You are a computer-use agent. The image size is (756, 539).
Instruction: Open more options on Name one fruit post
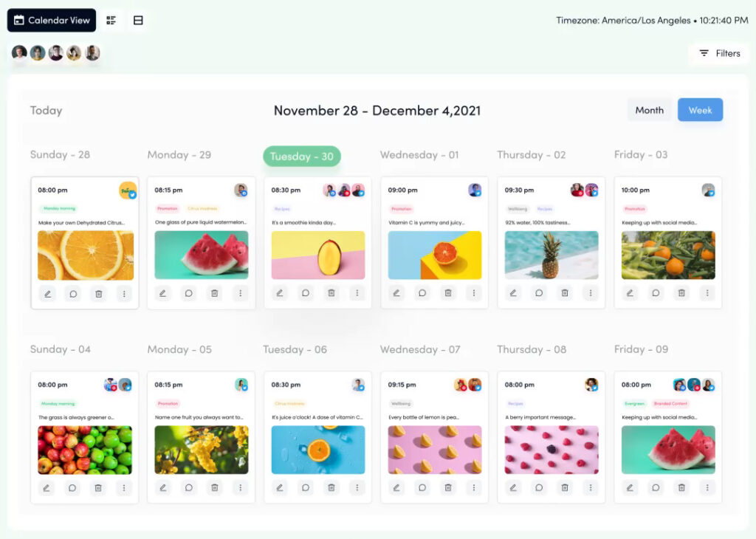240,487
